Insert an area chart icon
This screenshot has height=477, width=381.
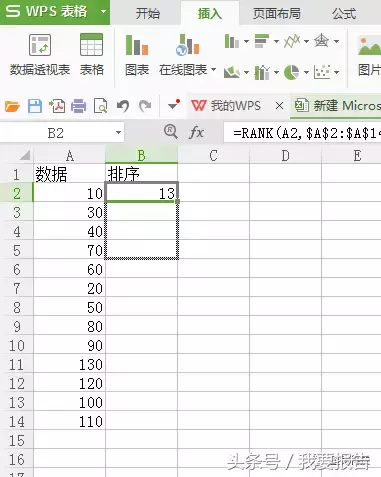point(232,72)
